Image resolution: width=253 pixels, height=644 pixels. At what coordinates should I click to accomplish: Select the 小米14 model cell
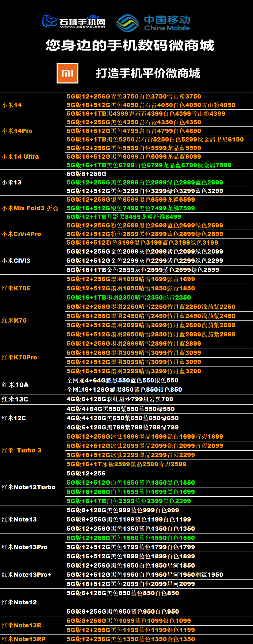click(x=33, y=105)
